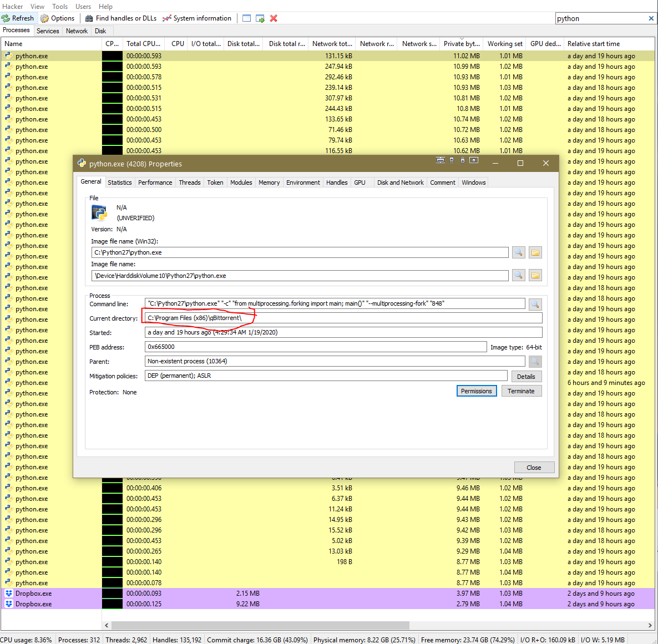The image size is (658, 644).
Task: Click the magnifier beside the Win32 image path
Action: [518, 252]
